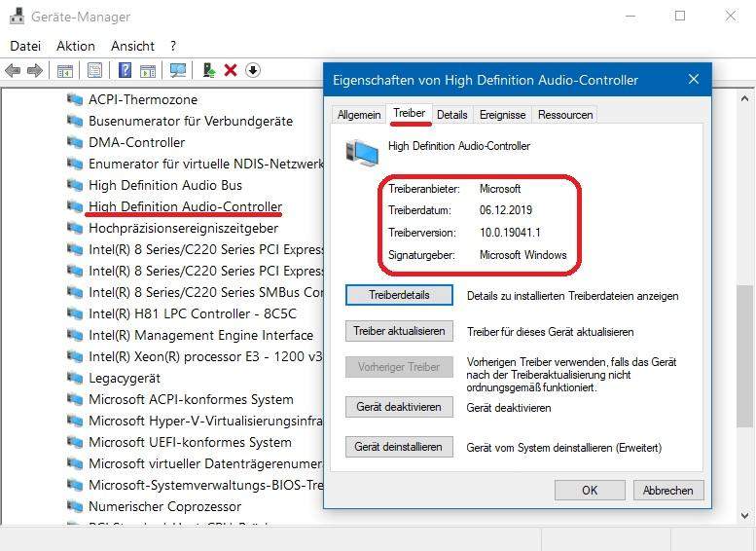The width and height of the screenshot is (756, 551).
Task: Click the circled down-arrow toolbar icon
Action: (253, 70)
